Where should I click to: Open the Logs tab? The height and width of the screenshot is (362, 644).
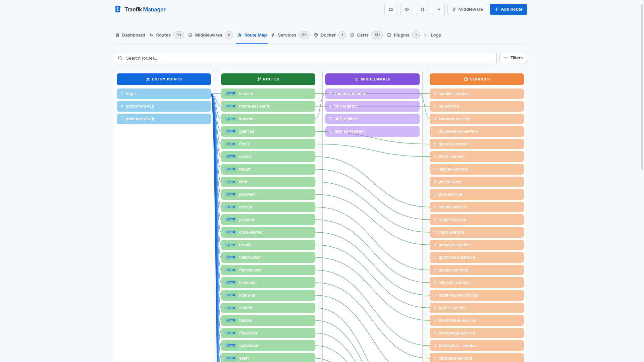pos(435,35)
